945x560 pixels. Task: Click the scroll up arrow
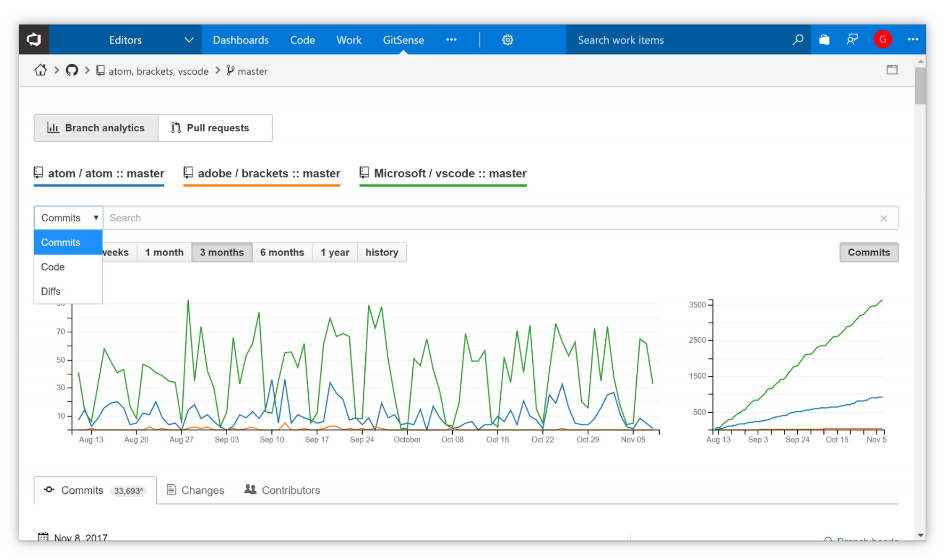[920, 61]
